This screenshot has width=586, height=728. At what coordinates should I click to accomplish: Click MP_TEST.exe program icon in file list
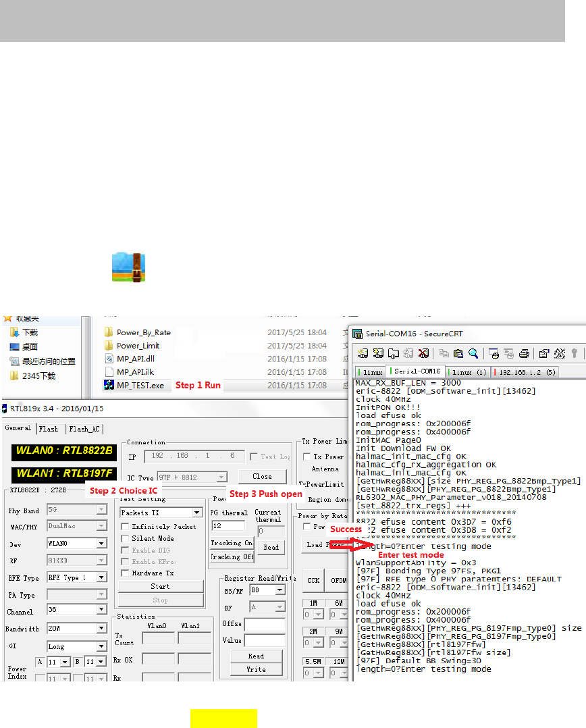109,385
